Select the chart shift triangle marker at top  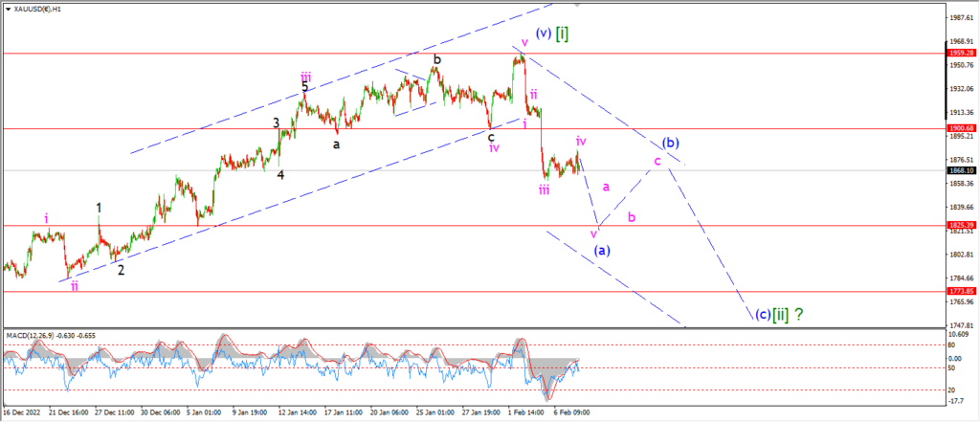click(x=576, y=5)
